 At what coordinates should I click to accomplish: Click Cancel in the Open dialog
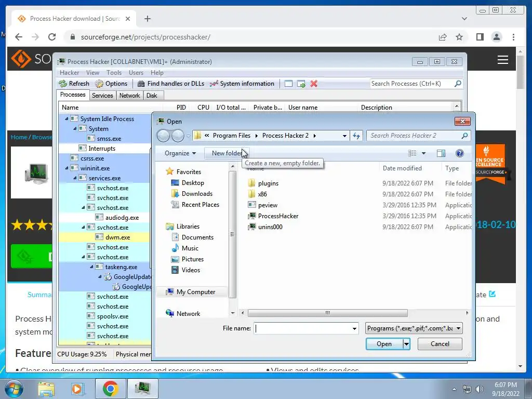tap(440, 344)
